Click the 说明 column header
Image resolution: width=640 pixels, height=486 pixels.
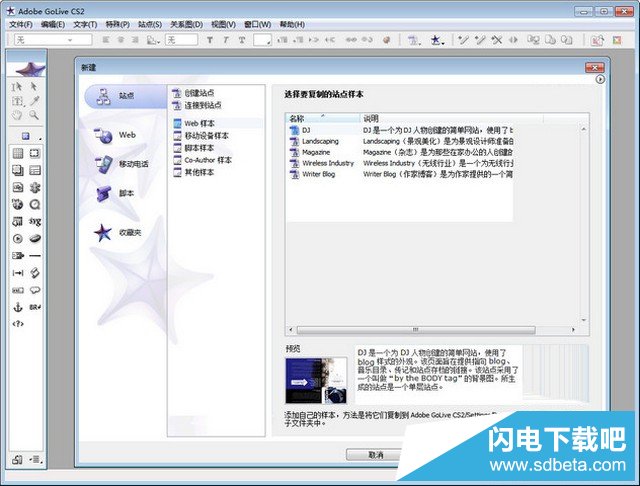452,118
